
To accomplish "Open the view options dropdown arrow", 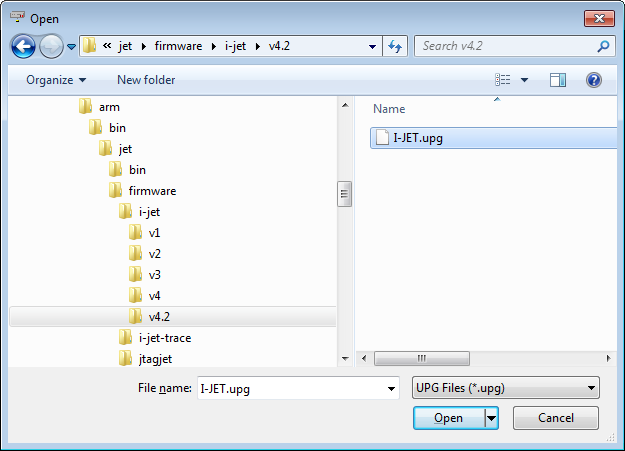I will click(x=524, y=80).
